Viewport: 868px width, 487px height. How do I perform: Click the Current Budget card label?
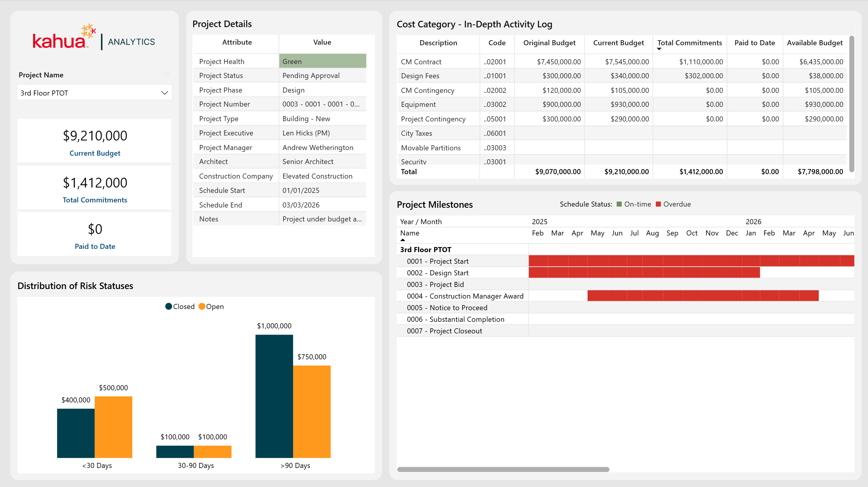click(x=95, y=153)
